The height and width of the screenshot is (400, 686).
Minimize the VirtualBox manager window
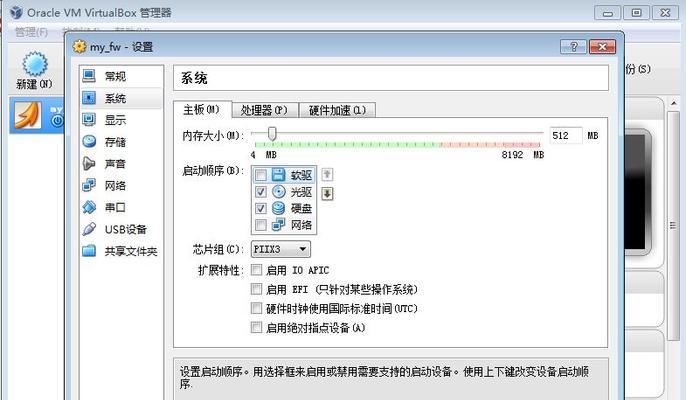tap(608, 13)
